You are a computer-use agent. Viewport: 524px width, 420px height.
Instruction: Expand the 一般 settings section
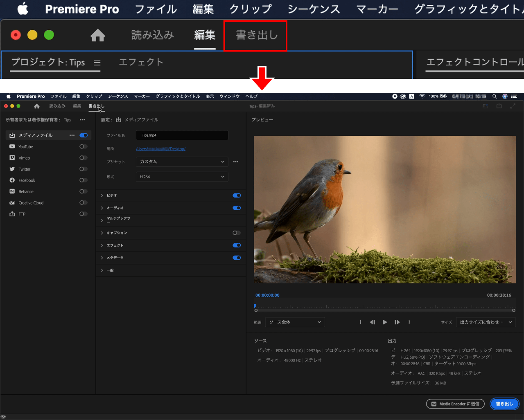click(102, 270)
